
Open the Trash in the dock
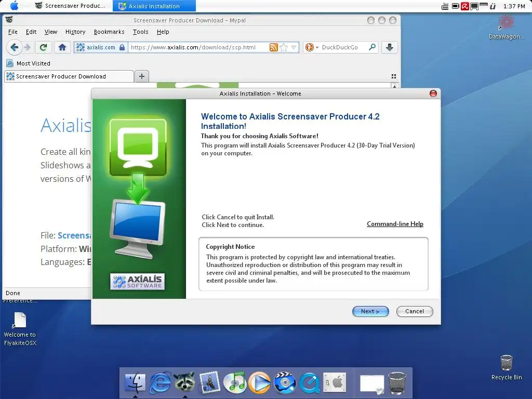(x=397, y=383)
